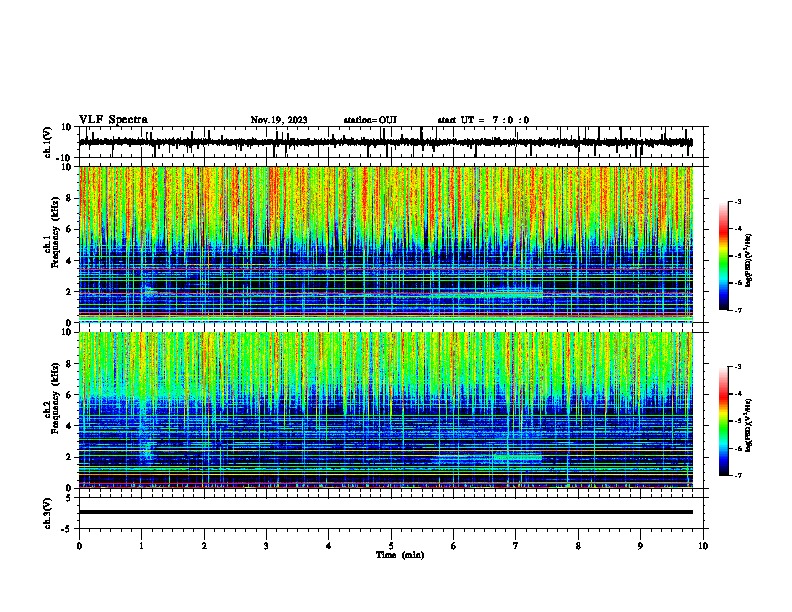
Task: Click the 'ch.3(V)' axis label
Action: tap(48, 513)
